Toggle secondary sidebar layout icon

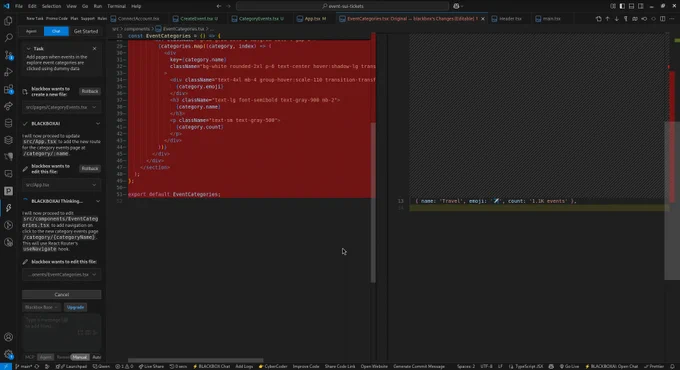[641, 6]
